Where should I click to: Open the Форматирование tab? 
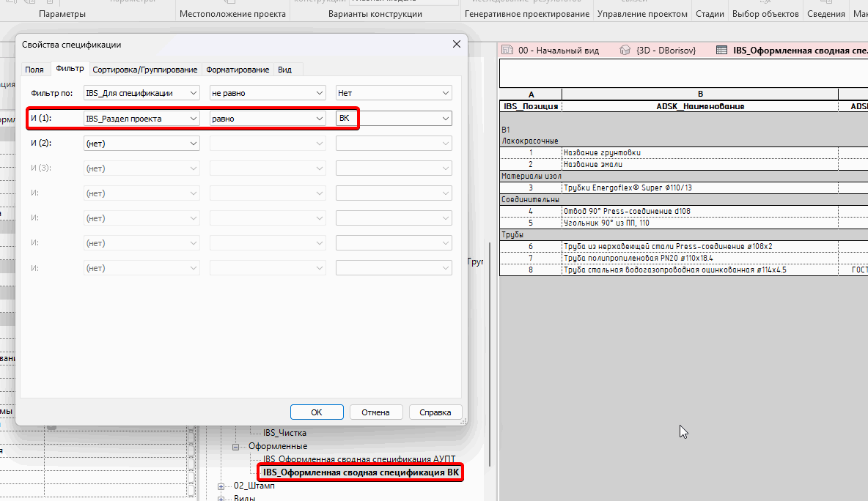238,69
